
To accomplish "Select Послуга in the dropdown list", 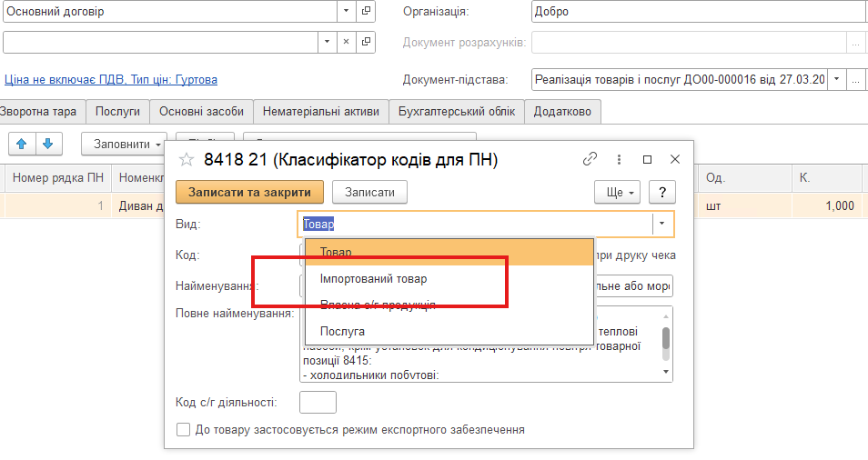I will tap(449, 332).
